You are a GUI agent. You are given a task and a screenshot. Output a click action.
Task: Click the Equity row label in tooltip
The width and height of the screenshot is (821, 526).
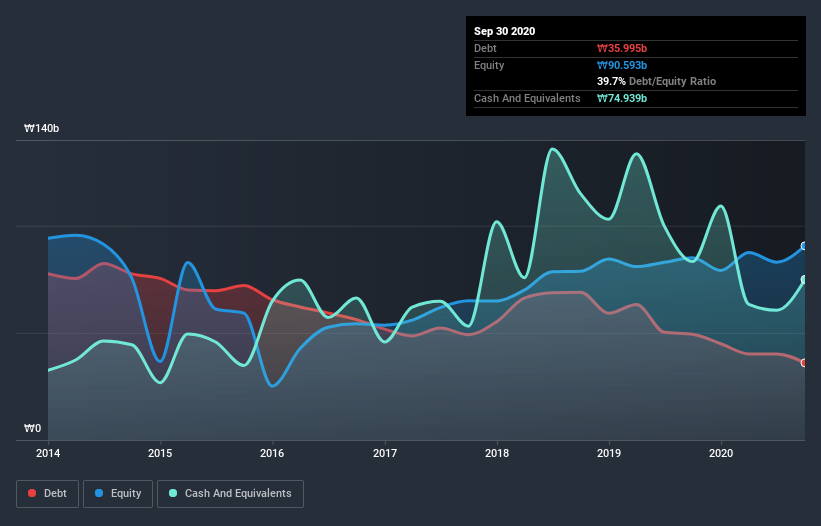click(489, 65)
